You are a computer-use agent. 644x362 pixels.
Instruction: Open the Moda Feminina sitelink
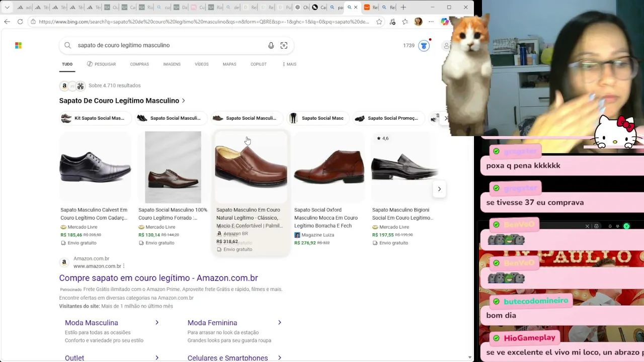(212, 323)
